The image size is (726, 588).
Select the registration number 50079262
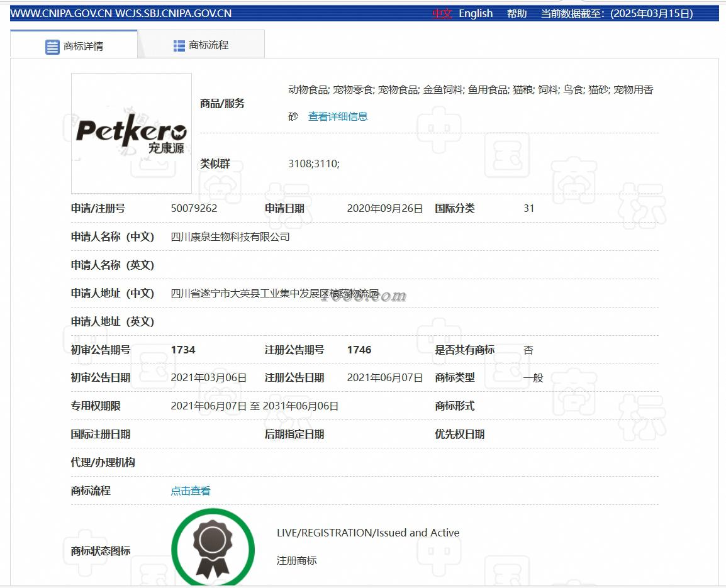(194, 208)
